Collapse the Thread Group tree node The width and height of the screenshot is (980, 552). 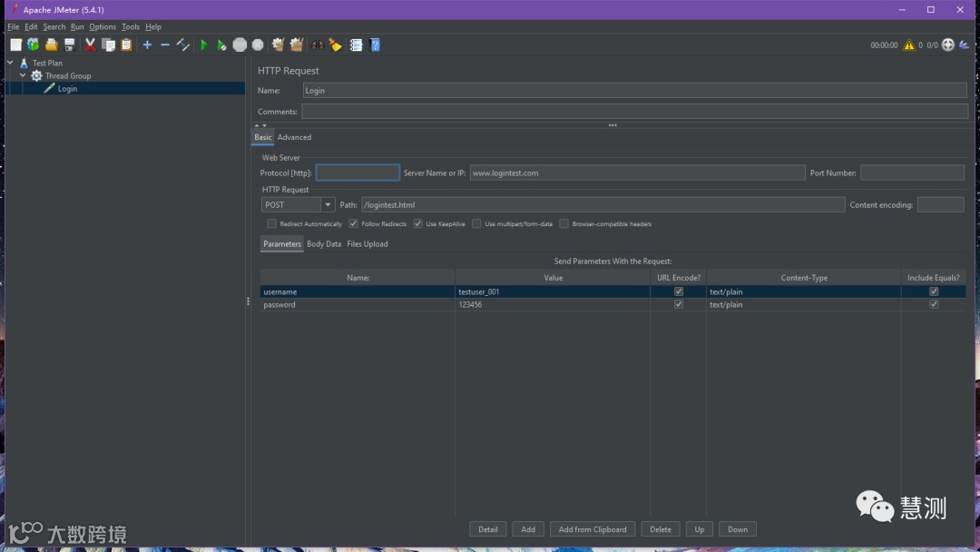pyautogui.click(x=23, y=75)
